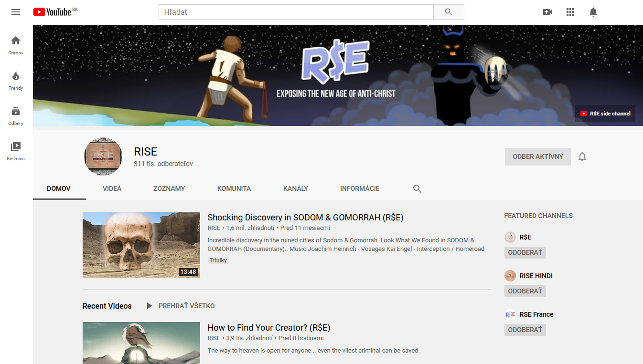This screenshot has height=364, width=643.
Task: Switch to the Komunita tab
Action: (234, 188)
